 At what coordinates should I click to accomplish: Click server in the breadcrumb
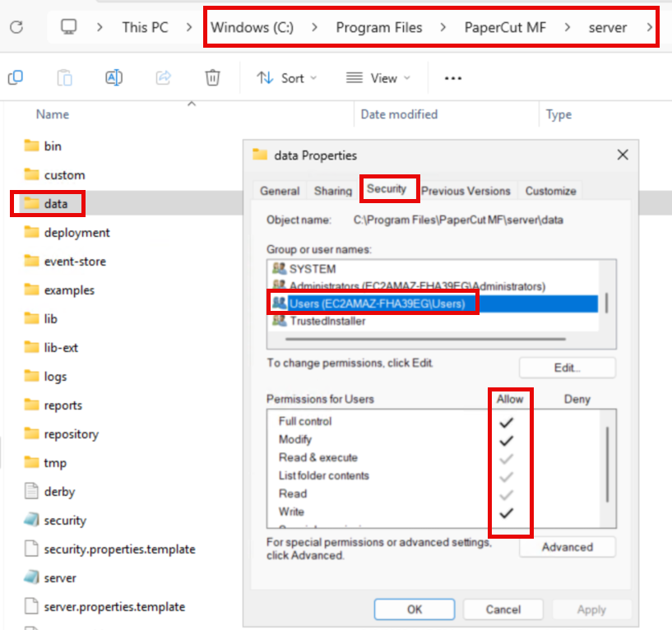(607, 27)
